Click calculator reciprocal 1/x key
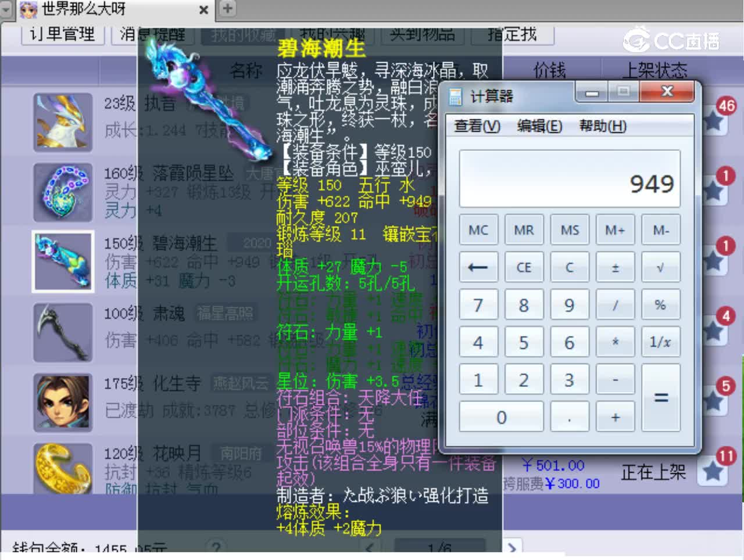 click(x=661, y=342)
